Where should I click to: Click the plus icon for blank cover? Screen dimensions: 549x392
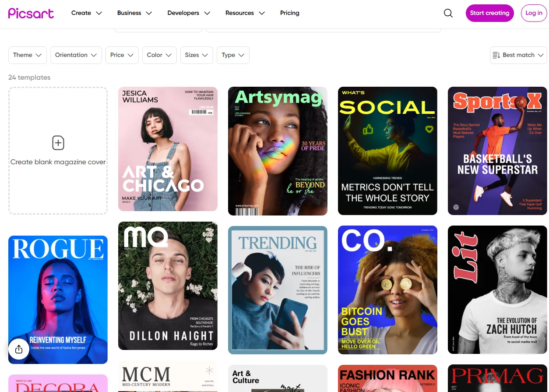58,143
